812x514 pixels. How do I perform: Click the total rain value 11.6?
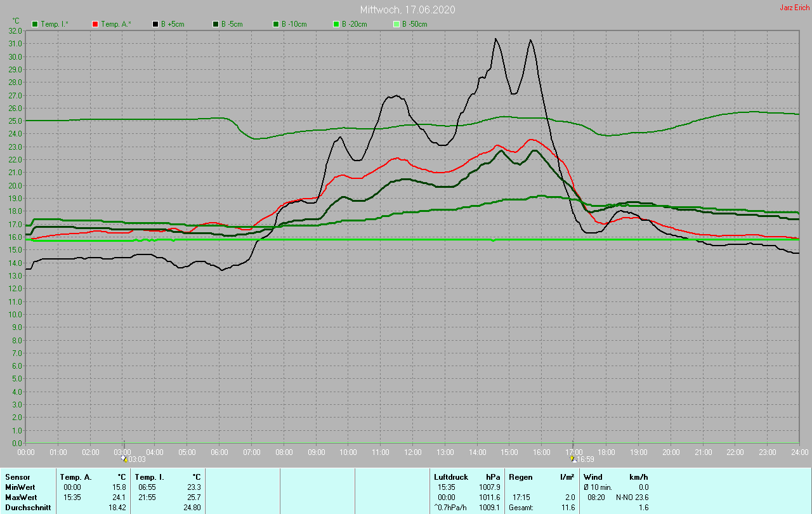568,508
